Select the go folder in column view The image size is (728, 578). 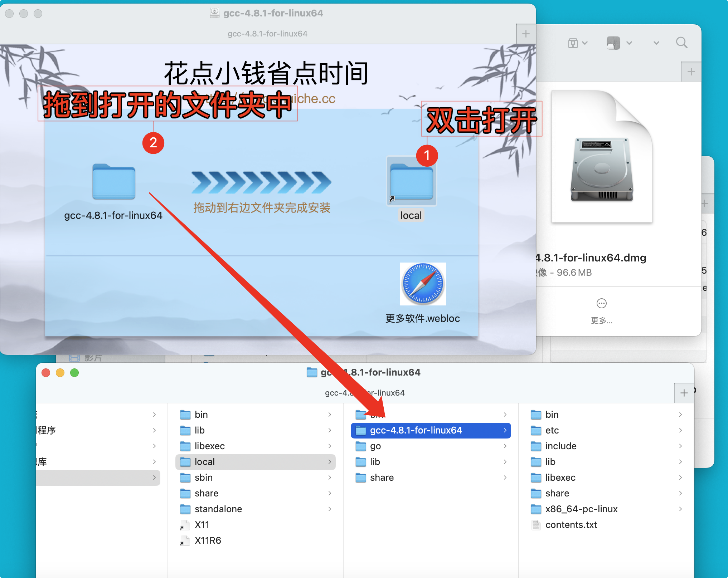point(375,446)
